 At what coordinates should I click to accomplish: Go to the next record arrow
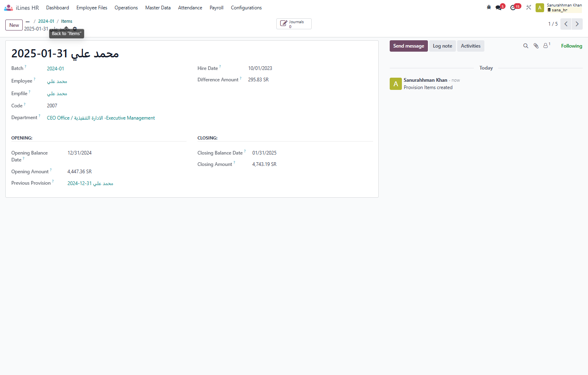(x=577, y=24)
